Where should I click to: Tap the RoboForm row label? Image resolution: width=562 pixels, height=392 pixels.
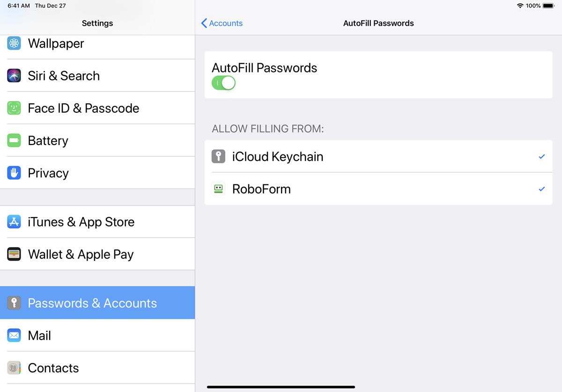(261, 189)
